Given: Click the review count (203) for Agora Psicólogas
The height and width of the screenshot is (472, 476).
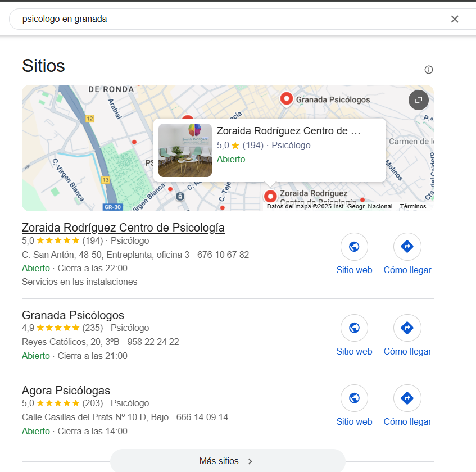Looking at the screenshot, I should coord(93,403).
